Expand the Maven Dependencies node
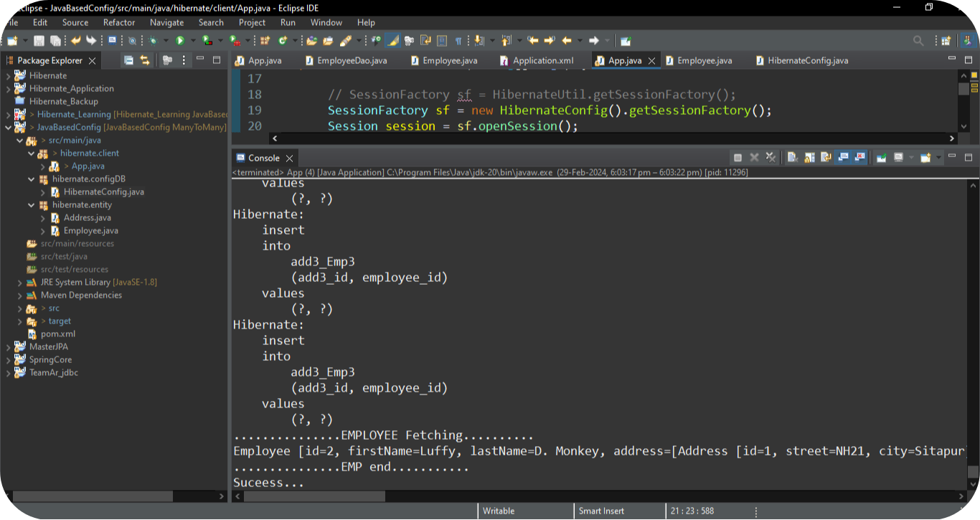The height and width of the screenshot is (520, 980). 20,296
